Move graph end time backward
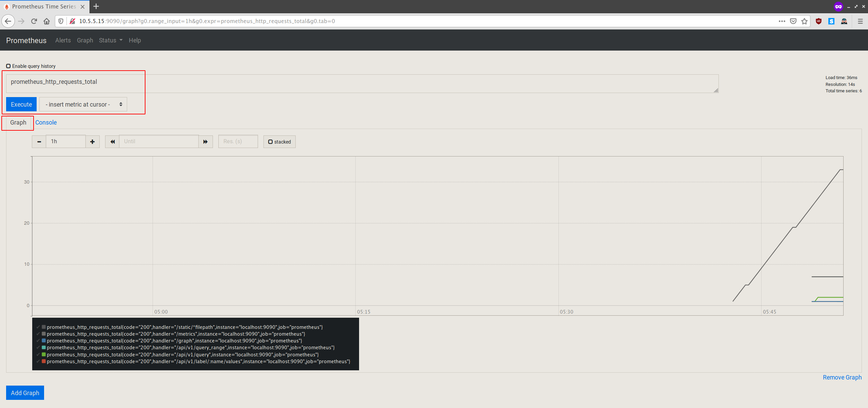Image resolution: width=868 pixels, height=408 pixels. click(112, 142)
